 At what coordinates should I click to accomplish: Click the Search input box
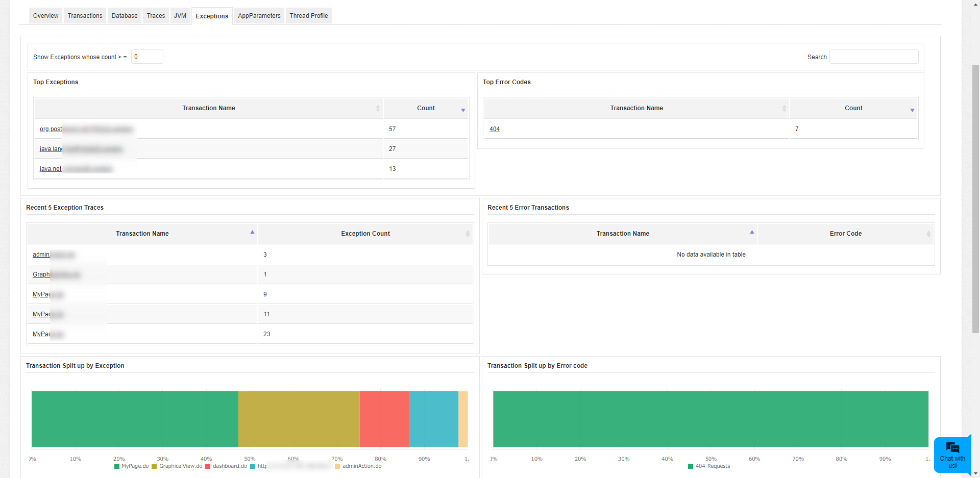(x=873, y=57)
